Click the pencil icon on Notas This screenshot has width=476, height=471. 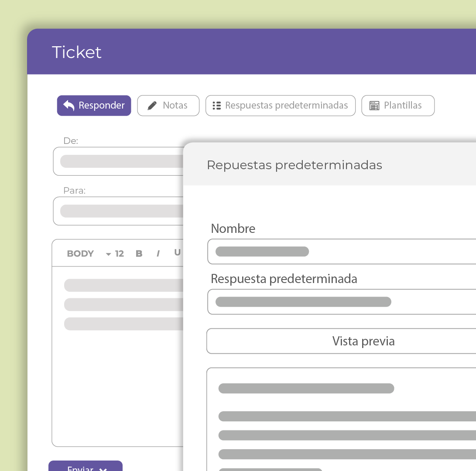tap(152, 106)
